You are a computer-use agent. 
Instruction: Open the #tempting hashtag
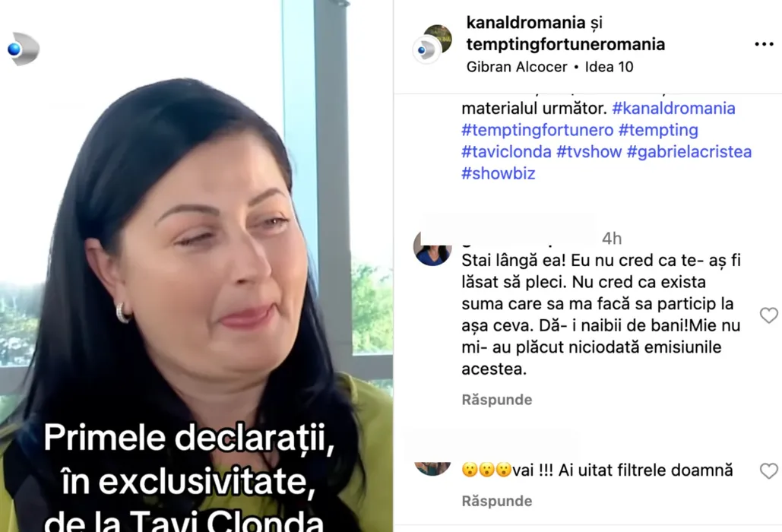(658, 130)
